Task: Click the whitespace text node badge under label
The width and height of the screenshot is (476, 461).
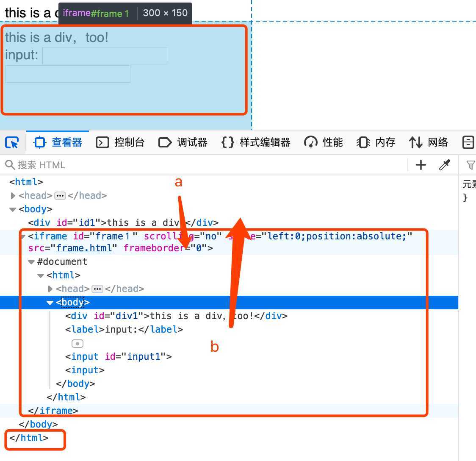Action: pos(77,344)
